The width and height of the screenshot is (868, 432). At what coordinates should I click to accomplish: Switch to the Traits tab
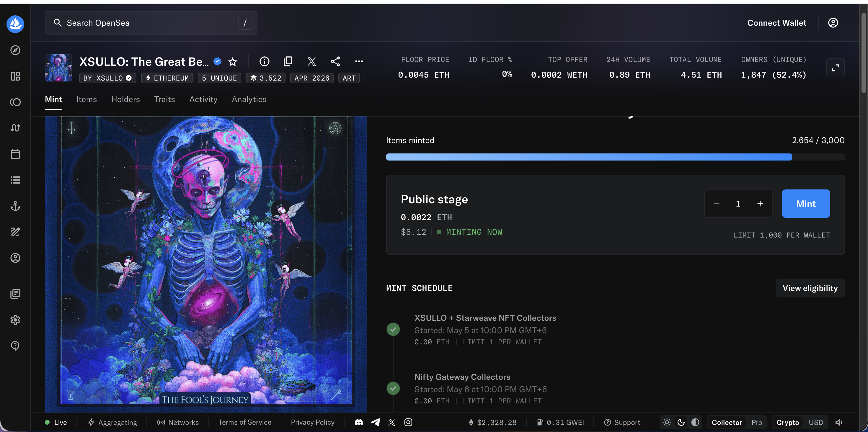point(164,99)
